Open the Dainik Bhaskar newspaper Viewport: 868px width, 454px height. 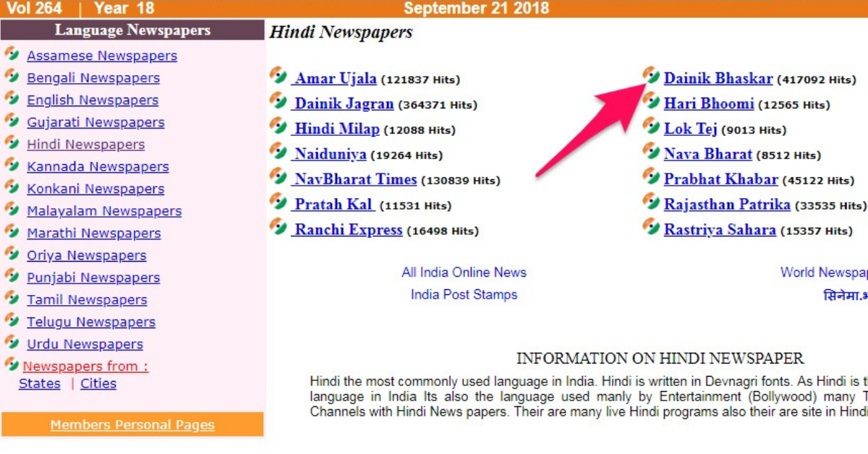click(x=718, y=79)
